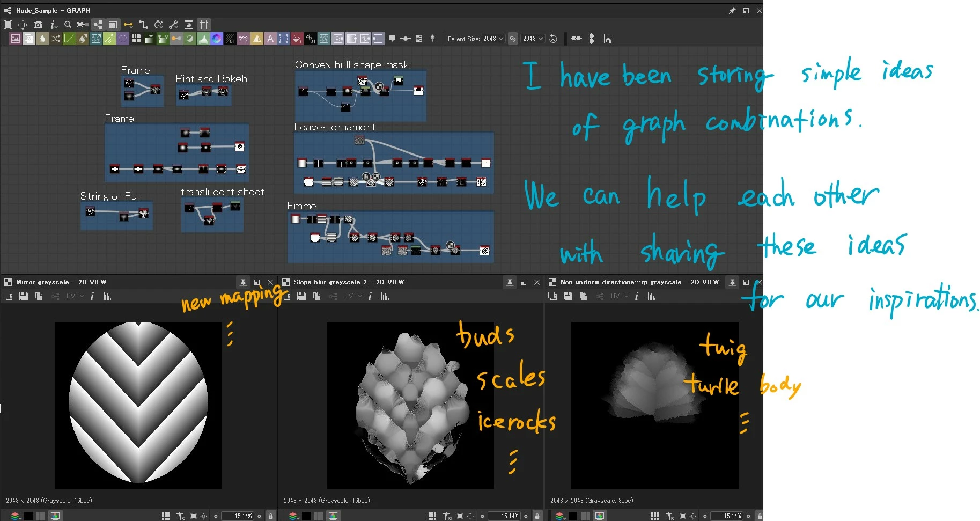
Task: Click the fit-to-view icon in graph toolbar
Action: tap(8, 25)
